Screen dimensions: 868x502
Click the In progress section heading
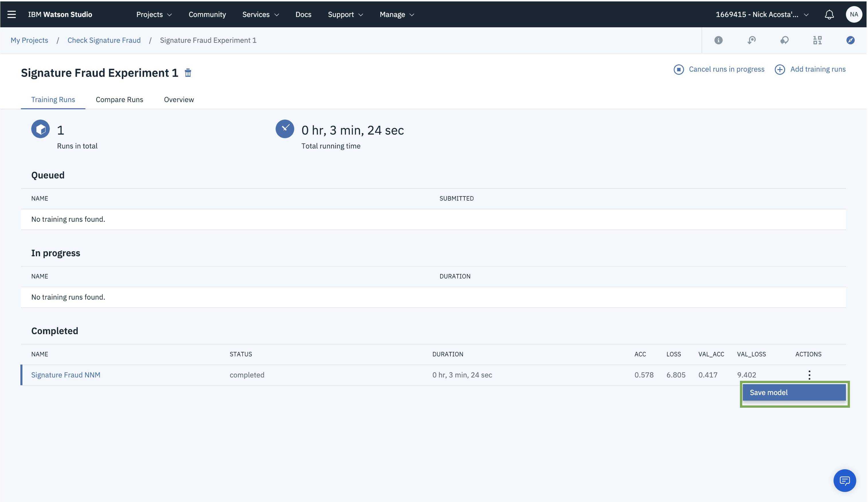point(56,253)
